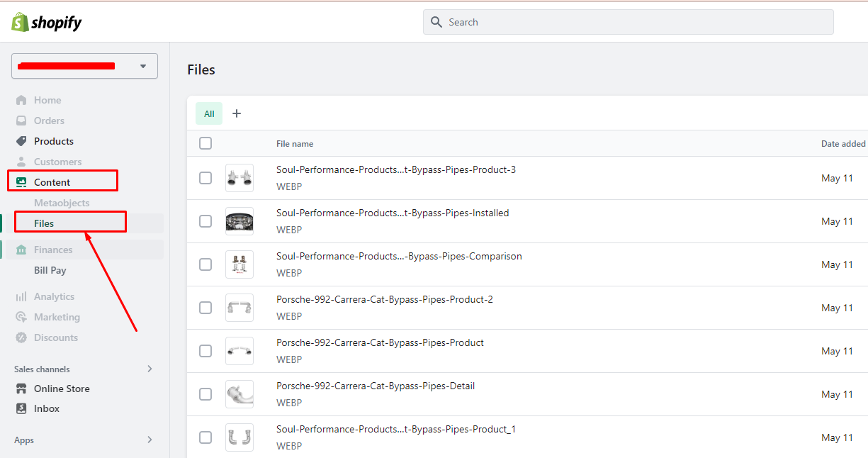Click the Date added column header
The image size is (868, 458).
click(x=843, y=144)
